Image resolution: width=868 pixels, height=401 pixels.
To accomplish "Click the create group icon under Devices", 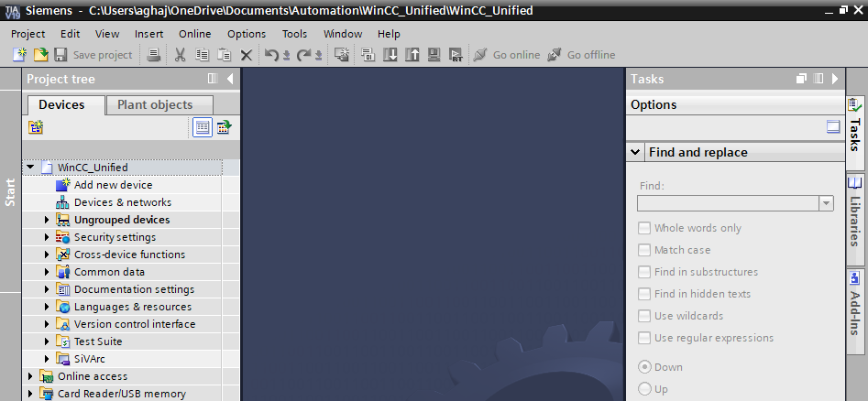I will tap(36, 128).
